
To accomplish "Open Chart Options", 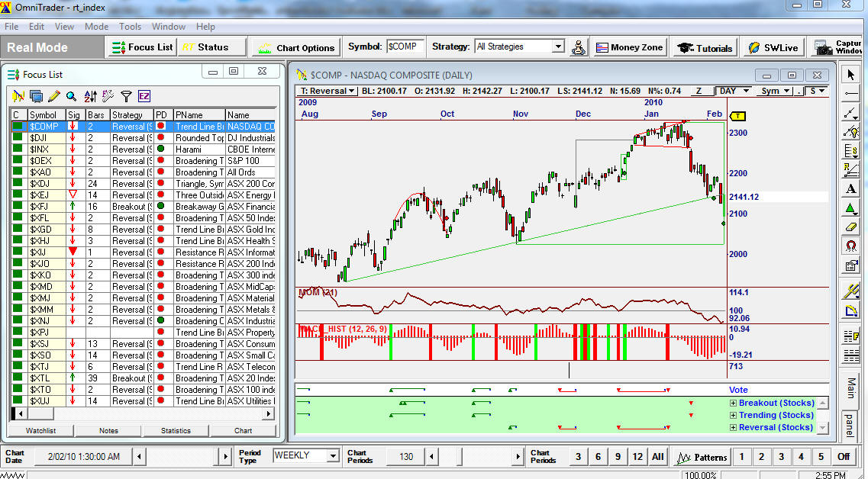I will [x=296, y=47].
